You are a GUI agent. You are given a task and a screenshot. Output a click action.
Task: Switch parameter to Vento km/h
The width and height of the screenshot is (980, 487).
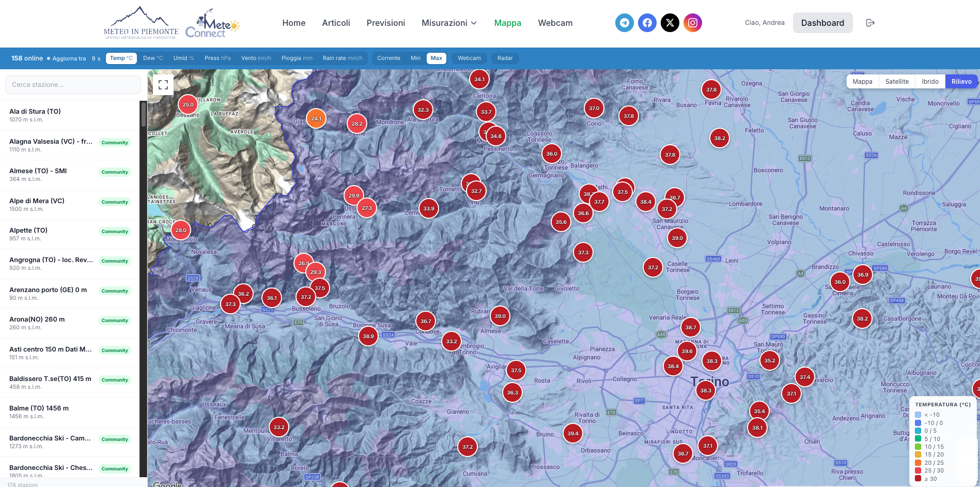[x=256, y=58]
